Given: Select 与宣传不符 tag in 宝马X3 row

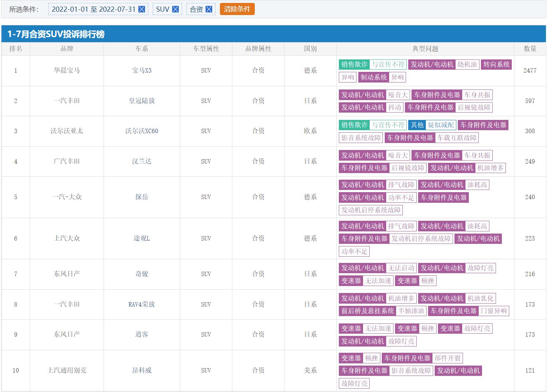Looking at the screenshot, I should pyautogui.click(x=388, y=65).
